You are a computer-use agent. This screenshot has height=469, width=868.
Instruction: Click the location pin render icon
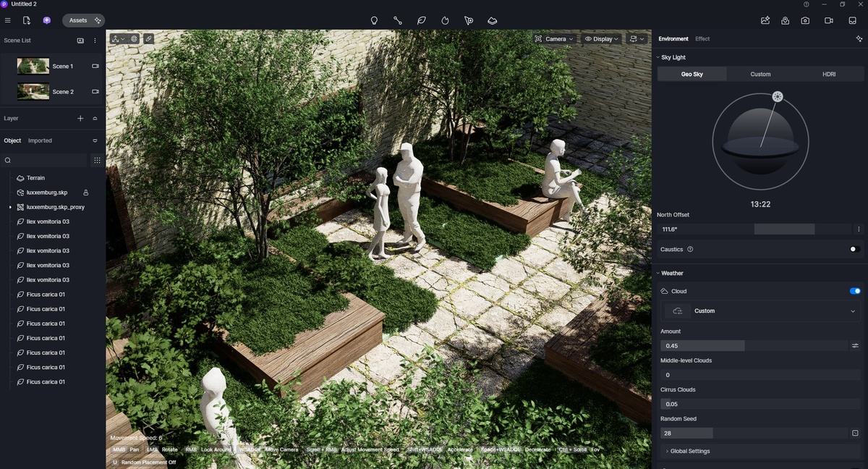point(786,20)
